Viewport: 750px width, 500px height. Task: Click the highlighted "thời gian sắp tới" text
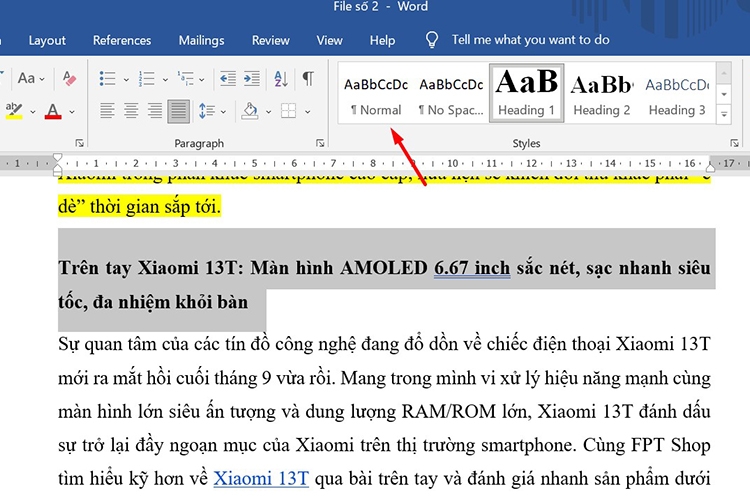click(x=155, y=207)
